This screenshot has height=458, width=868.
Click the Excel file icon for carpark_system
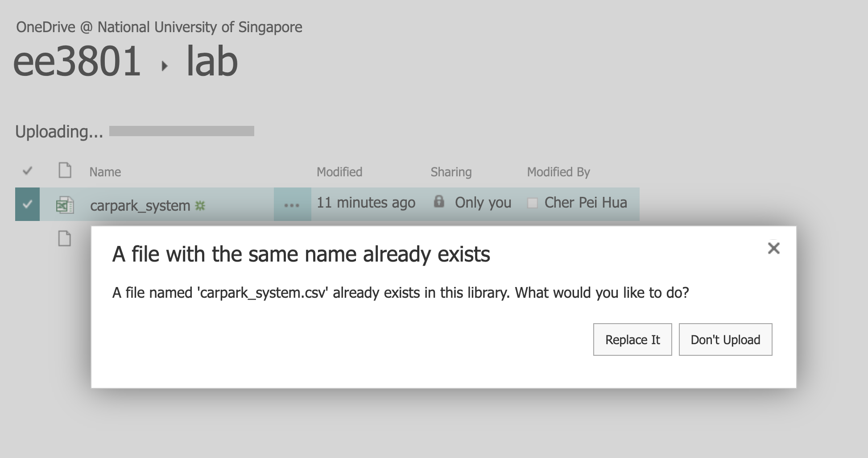[65, 205]
